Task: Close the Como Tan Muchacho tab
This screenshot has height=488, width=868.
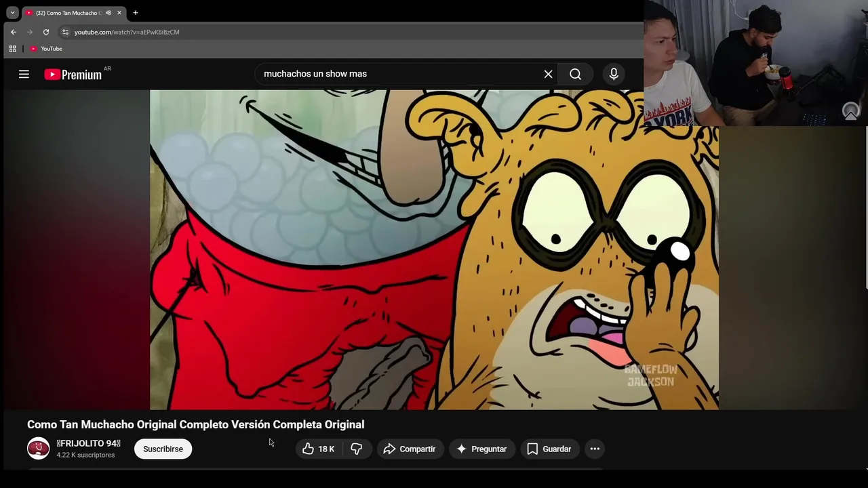Action: pyautogui.click(x=119, y=13)
